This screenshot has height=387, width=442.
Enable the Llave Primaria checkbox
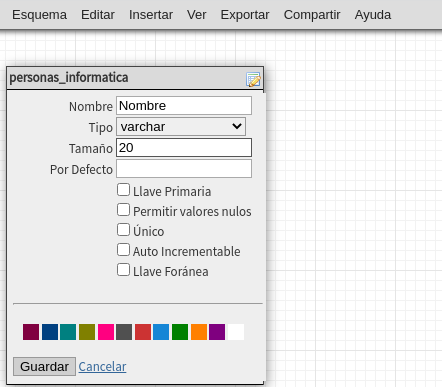[123, 190]
